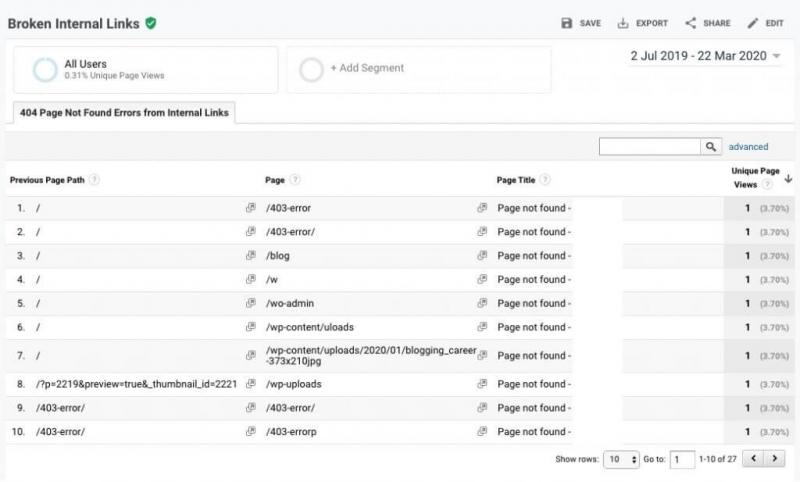Click the advanced filter link
This screenshot has width=800, height=482.
click(748, 147)
